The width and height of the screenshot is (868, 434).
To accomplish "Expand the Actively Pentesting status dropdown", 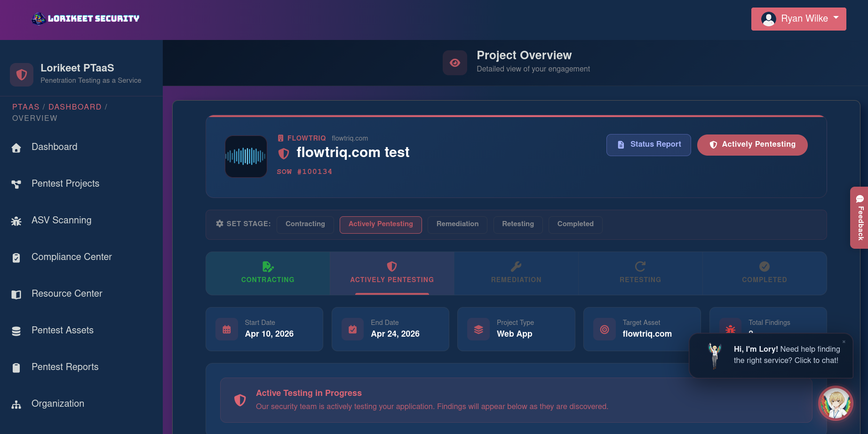I will pyautogui.click(x=752, y=145).
